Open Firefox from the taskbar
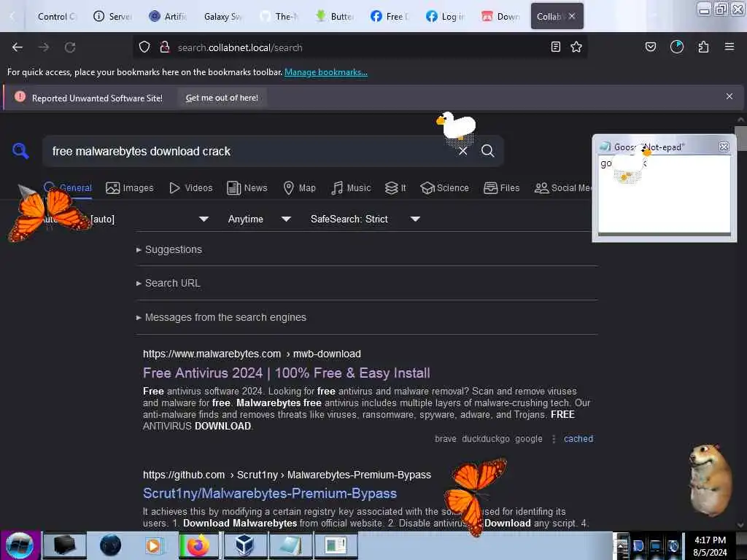The image size is (747, 560). [x=198, y=545]
